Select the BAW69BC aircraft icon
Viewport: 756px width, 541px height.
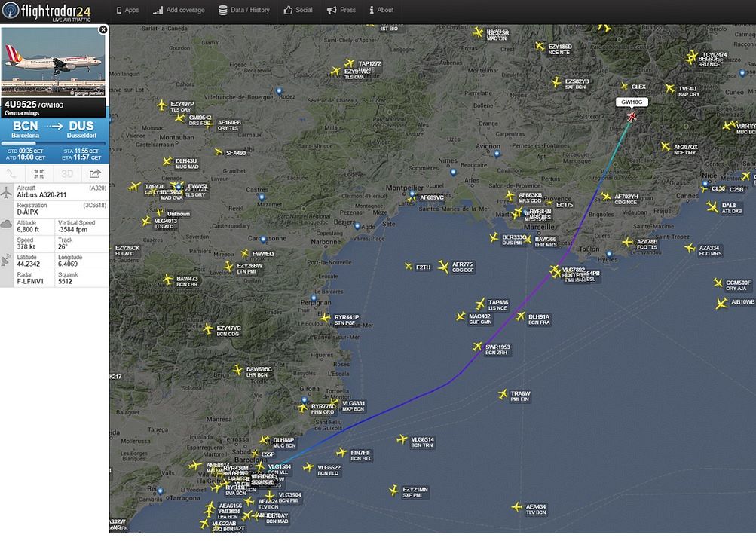(237, 370)
